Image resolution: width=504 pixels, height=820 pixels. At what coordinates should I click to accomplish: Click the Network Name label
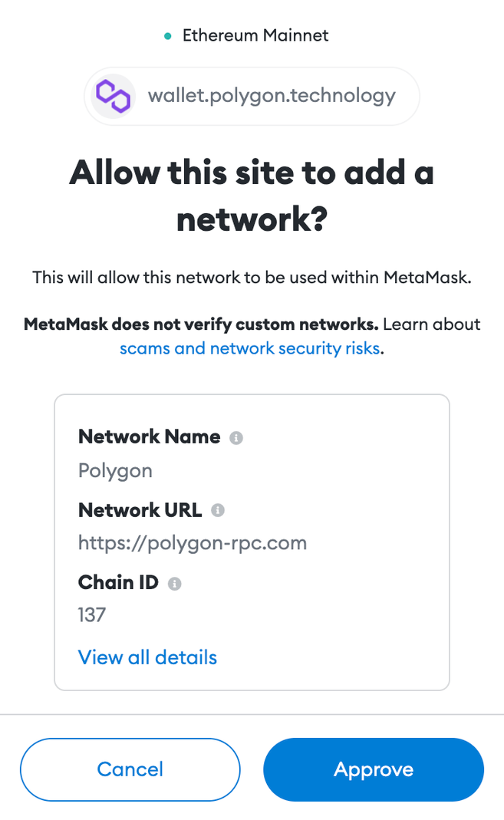150,437
